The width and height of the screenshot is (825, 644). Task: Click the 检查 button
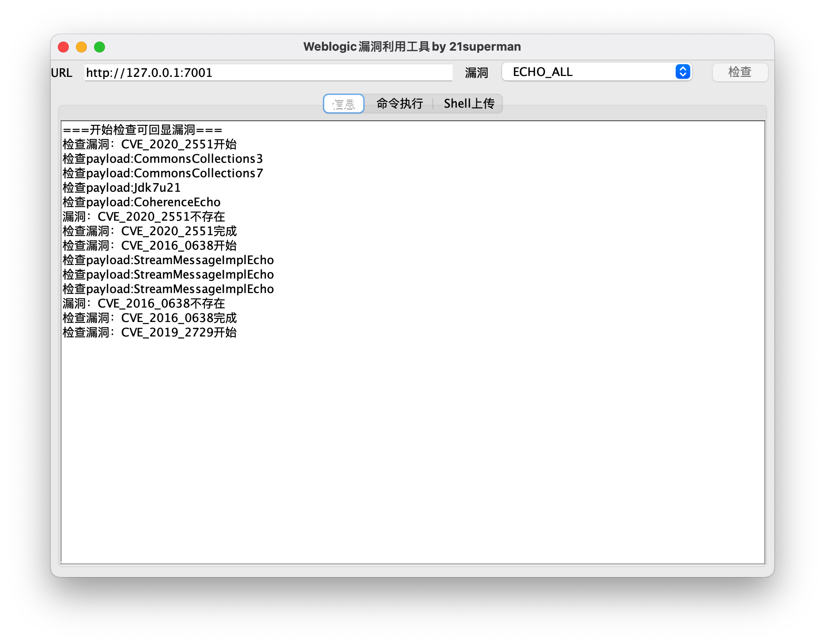(740, 72)
